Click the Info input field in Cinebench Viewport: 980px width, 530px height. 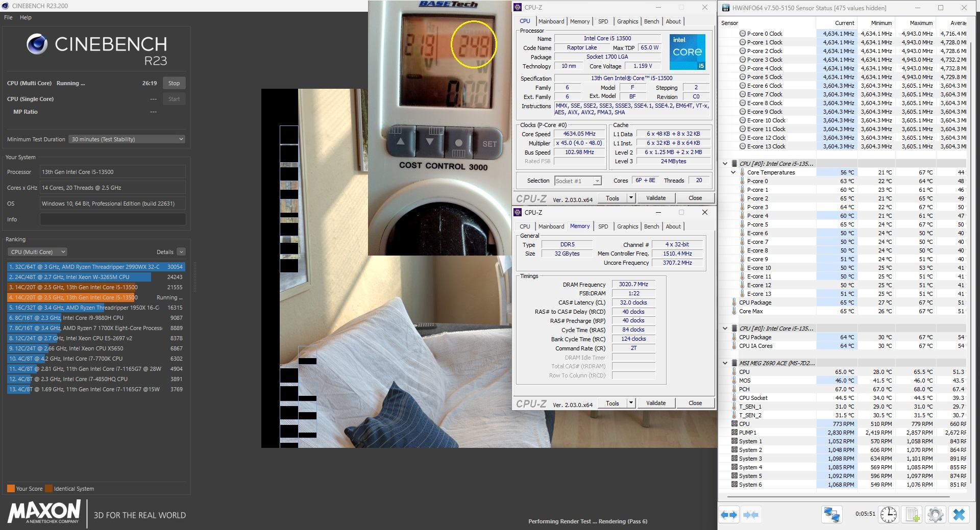point(113,219)
